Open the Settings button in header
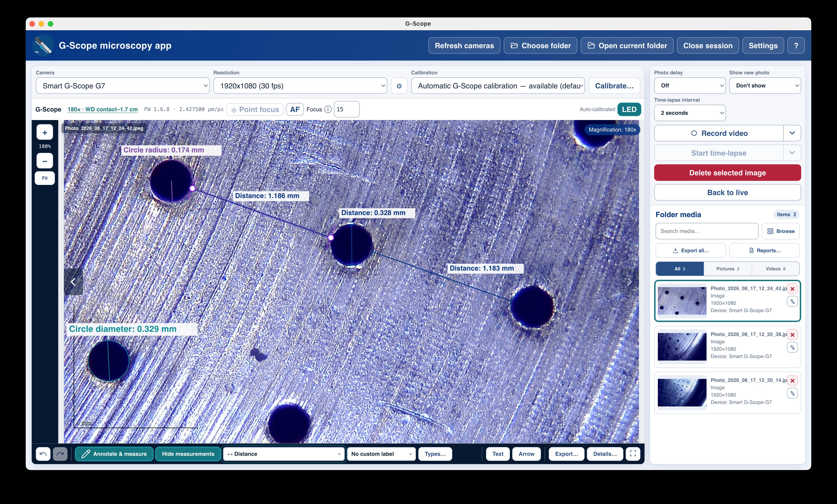Screen dimensions: 837x504 [763, 45]
